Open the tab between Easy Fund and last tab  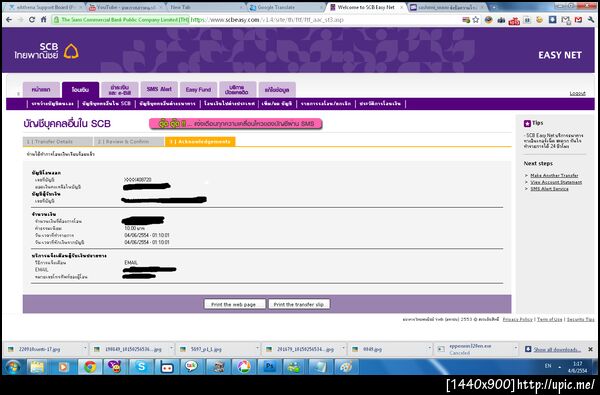coord(237,89)
